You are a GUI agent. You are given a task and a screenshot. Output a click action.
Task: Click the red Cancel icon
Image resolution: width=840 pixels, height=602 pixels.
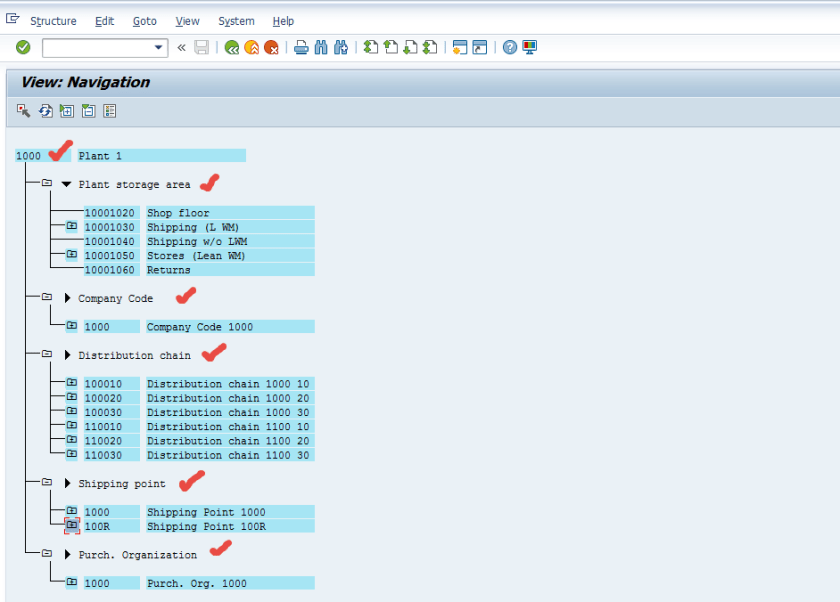[x=271, y=48]
